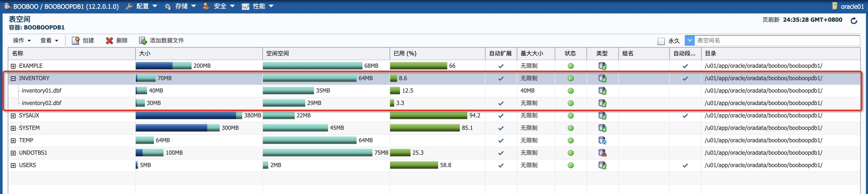The height and width of the screenshot is (194, 868).
Task: Click the green status dot for SYSAUX
Action: pyautogui.click(x=570, y=116)
